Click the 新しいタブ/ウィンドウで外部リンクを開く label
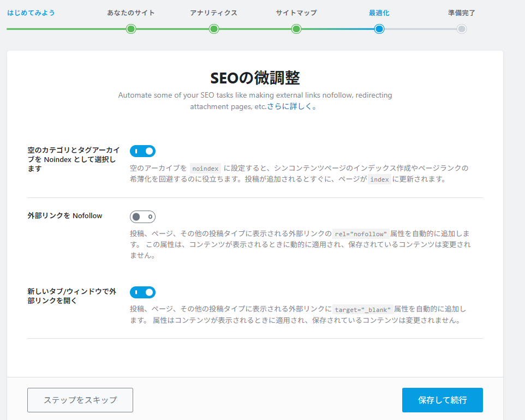 pos(71,296)
